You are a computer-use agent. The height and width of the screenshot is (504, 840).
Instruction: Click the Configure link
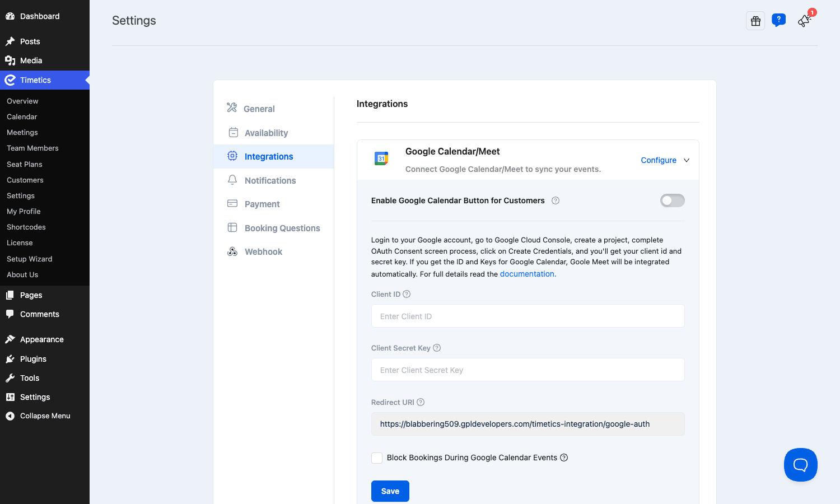coord(659,160)
